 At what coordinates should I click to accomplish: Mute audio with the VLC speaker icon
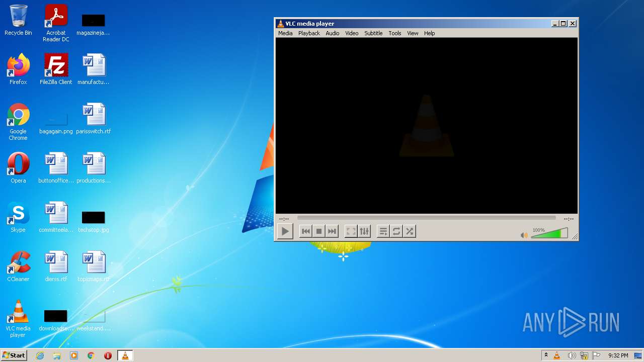point(524,235)
